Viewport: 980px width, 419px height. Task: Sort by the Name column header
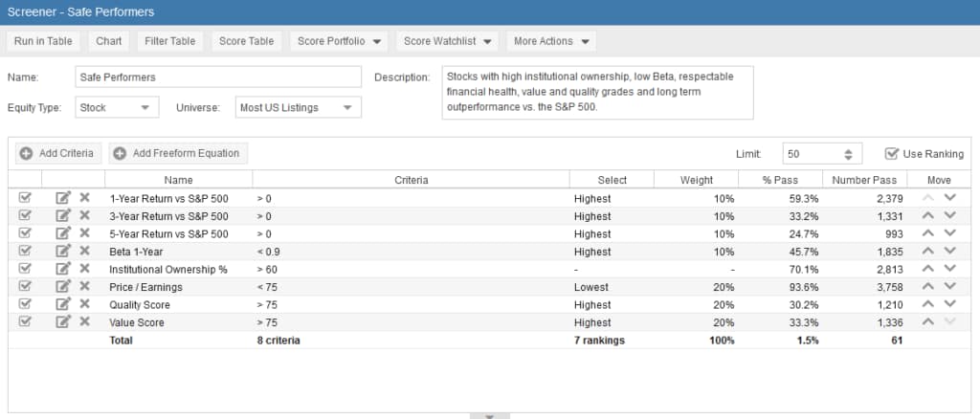pyautogui.click(x=178, y=180)
